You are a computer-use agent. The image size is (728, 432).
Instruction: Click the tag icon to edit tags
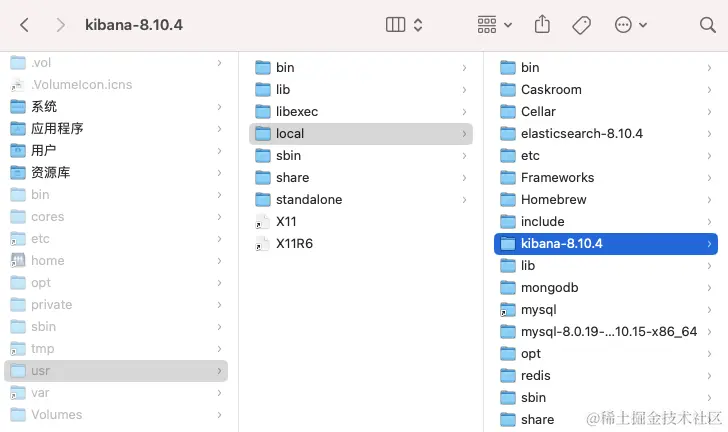[x=581, y=25]
